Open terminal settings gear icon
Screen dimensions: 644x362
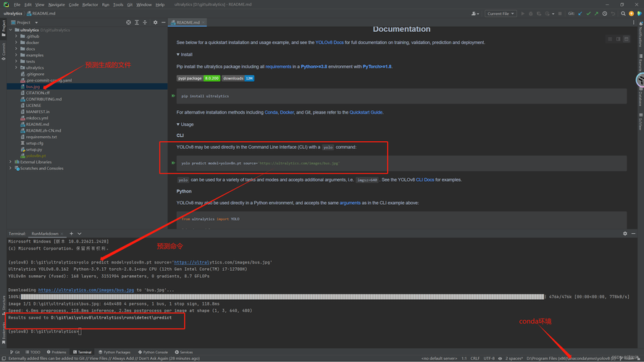click(625, 234)
